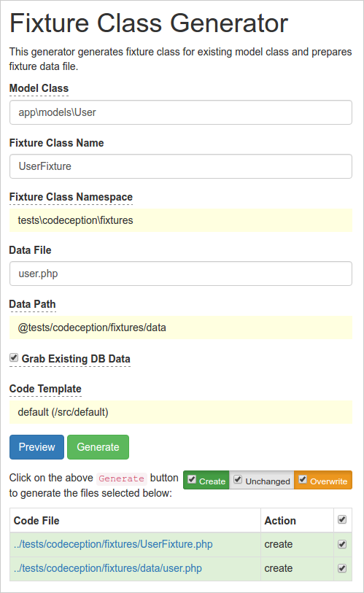Edit the Fixture Class Namespace value
Screen dimensions: 364x593
tap(181, 220)
